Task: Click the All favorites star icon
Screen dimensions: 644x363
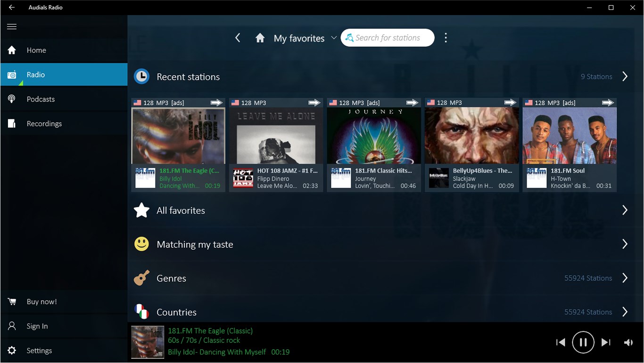Action: [141, 210]
